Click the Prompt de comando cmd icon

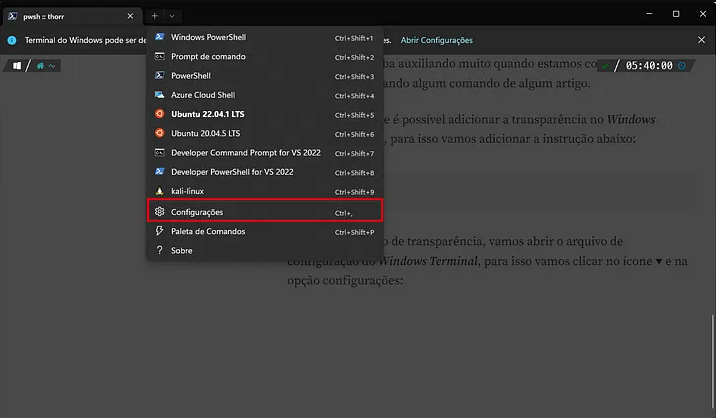(x=159, y=56)
